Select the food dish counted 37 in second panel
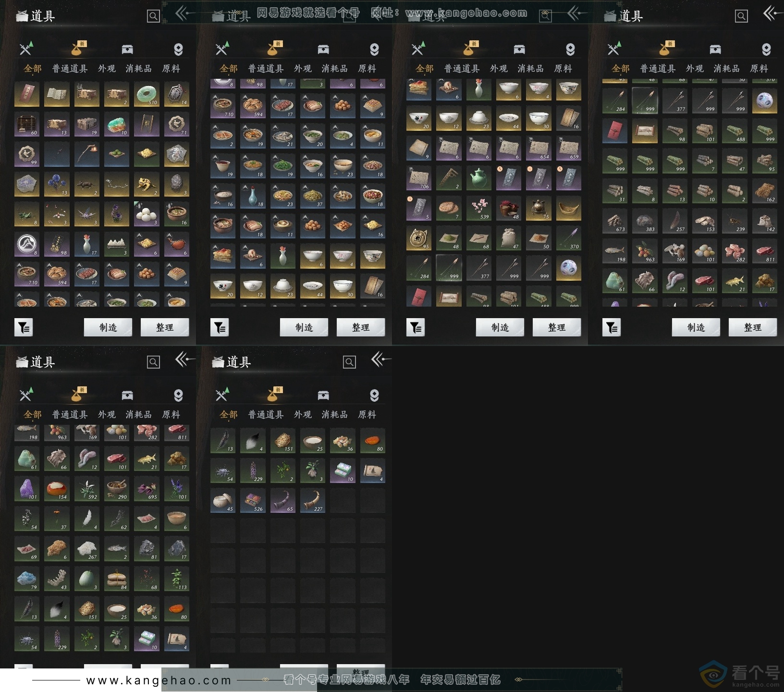Screen dimensions: 784x692 (x=313, y=196)
